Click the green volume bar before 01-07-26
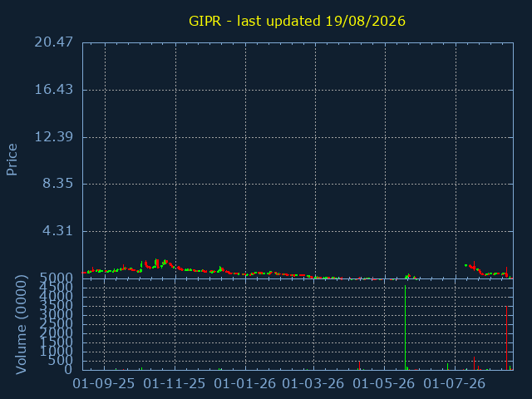 tap(447, 367)
